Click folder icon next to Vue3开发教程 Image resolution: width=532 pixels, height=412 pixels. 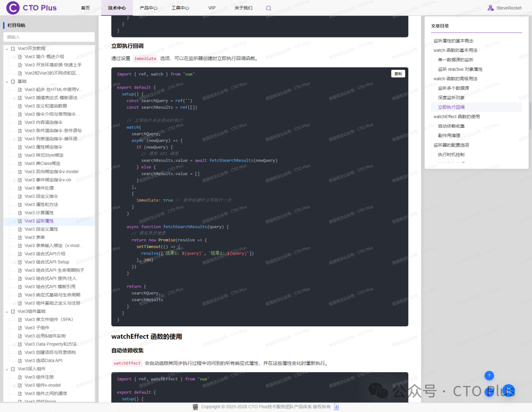coord(13,49)
